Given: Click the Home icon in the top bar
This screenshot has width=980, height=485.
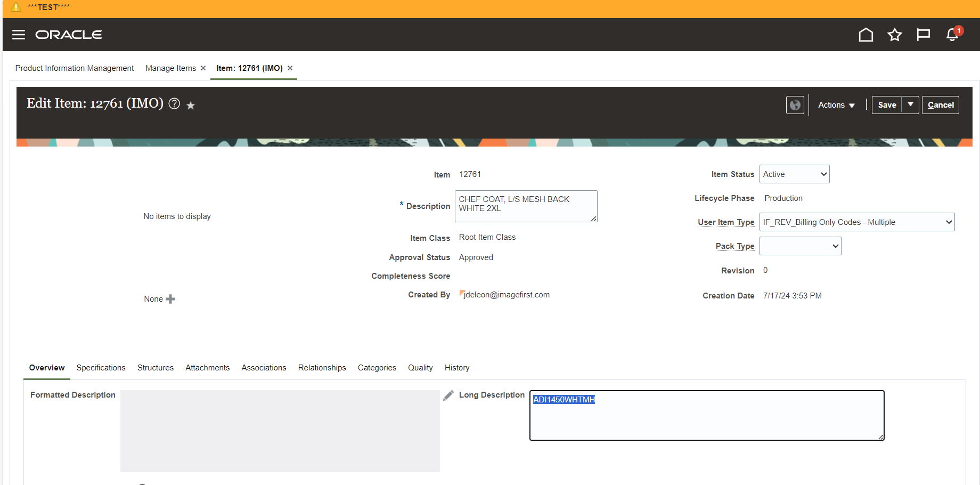Looking at the screenshot, I should (865, 35).
